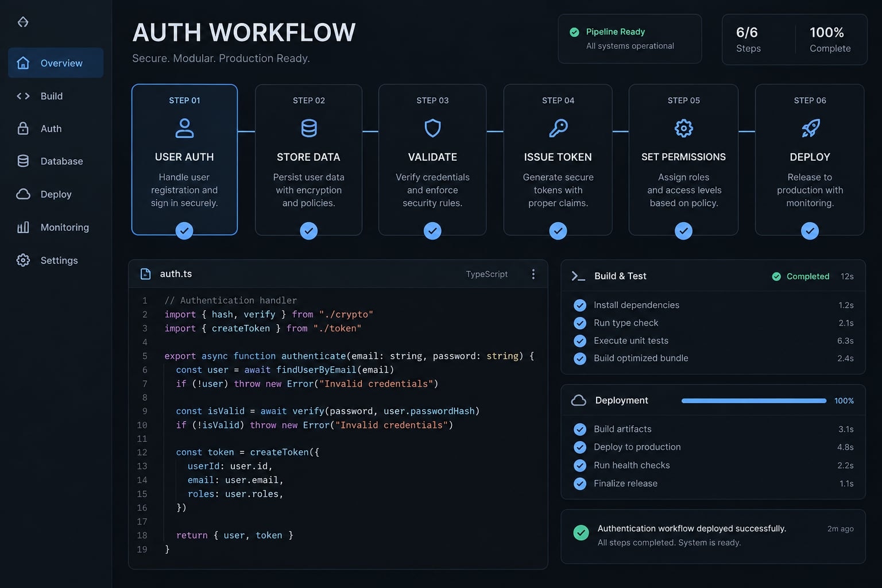The width and height of the screenshot is (882, 588).
Task: Open the Overview section in sidebar
Action: coord(56,63)
